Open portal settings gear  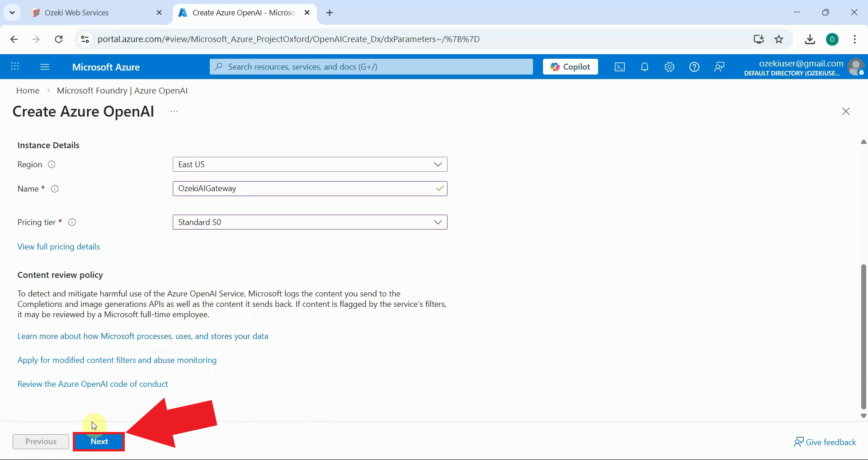point(669,67)
